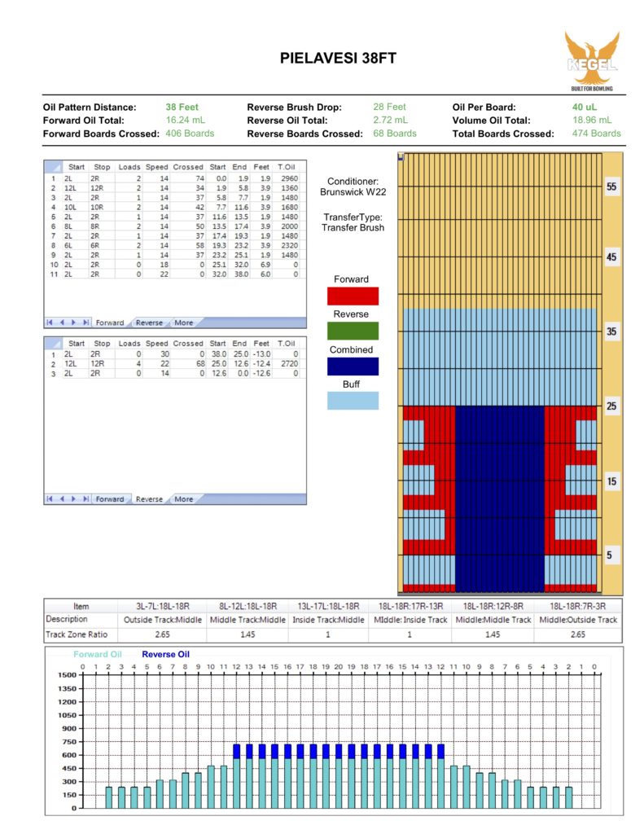Click the '2960' T.Oil cell in forward row 1

(287, 178)
